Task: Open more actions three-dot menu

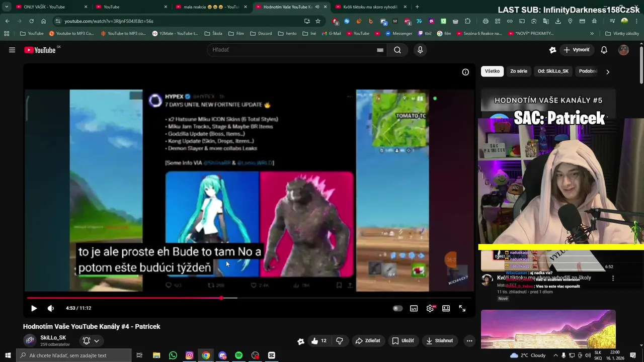Action: coord(469,341)
